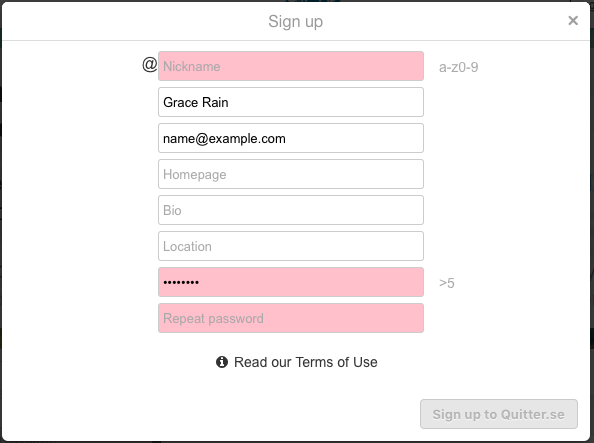Click the >5 hint beside the password

tap(447, 283)
